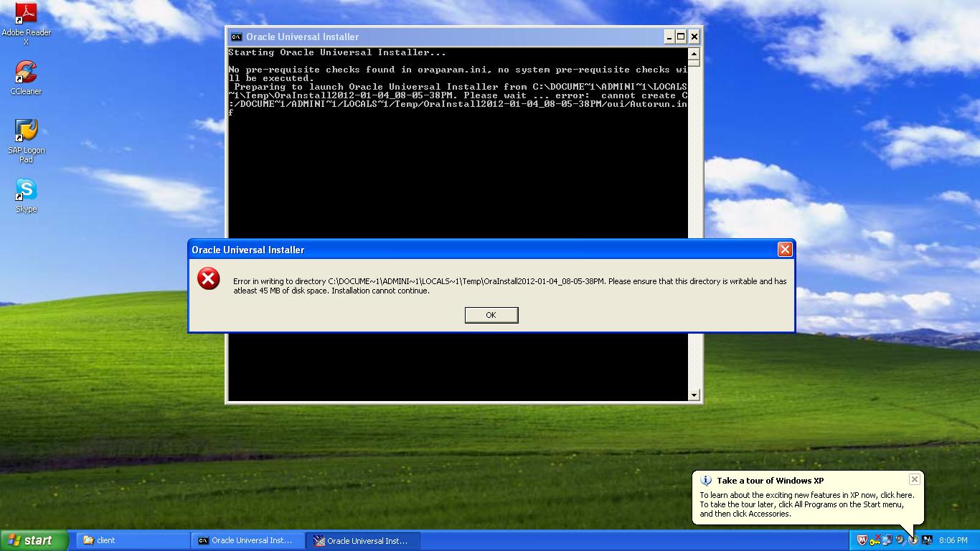This screenshot has width=980, height=551.
Task: Click the 8:06 PM taskbar clock
Action: tap(953, 540)
